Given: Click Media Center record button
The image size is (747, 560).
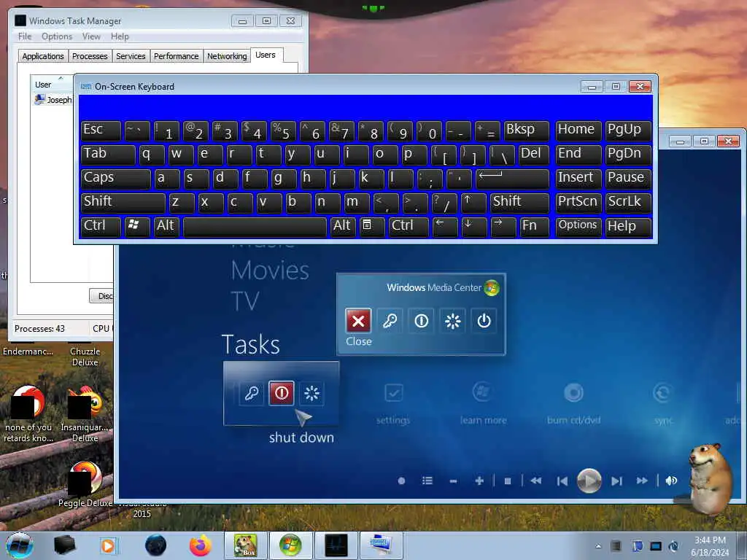Looking at the screenshot, I should (x=402, y=481).
